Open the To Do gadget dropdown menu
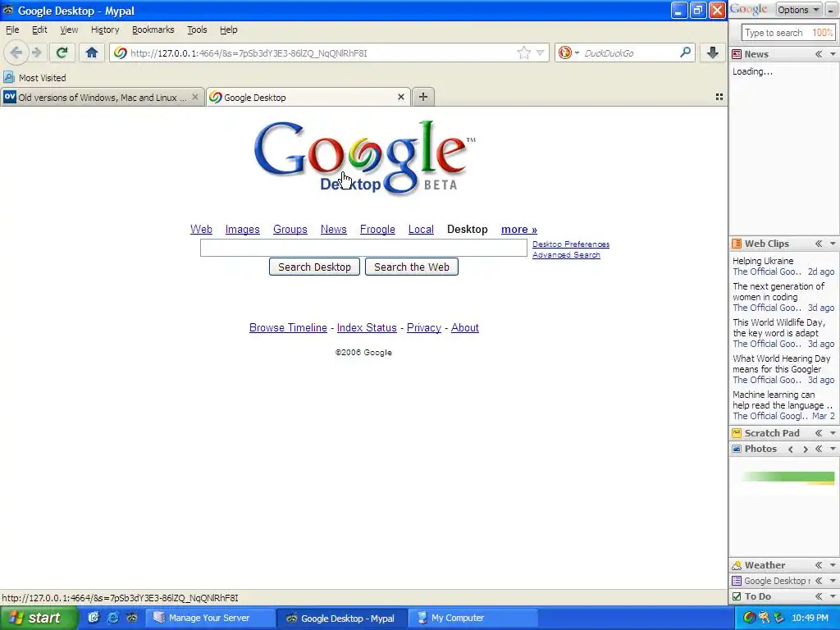Screen dimensions: 840x630 click(833, 596)
